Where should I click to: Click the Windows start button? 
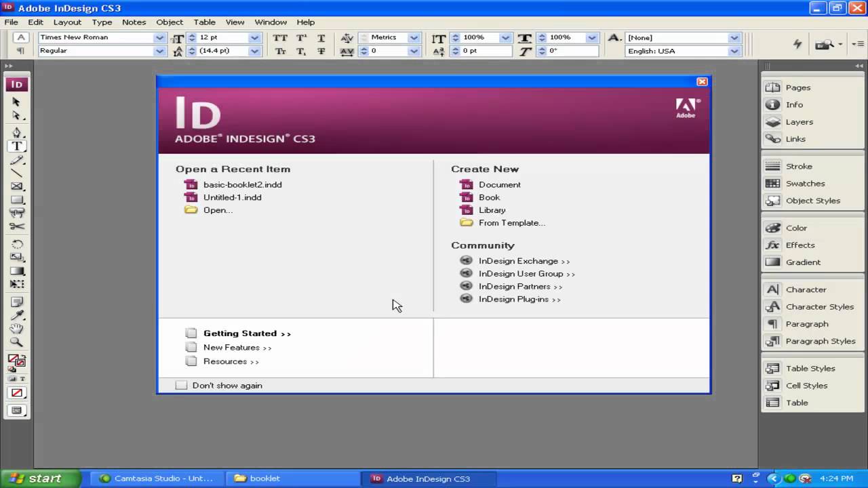tap(40, 479)
